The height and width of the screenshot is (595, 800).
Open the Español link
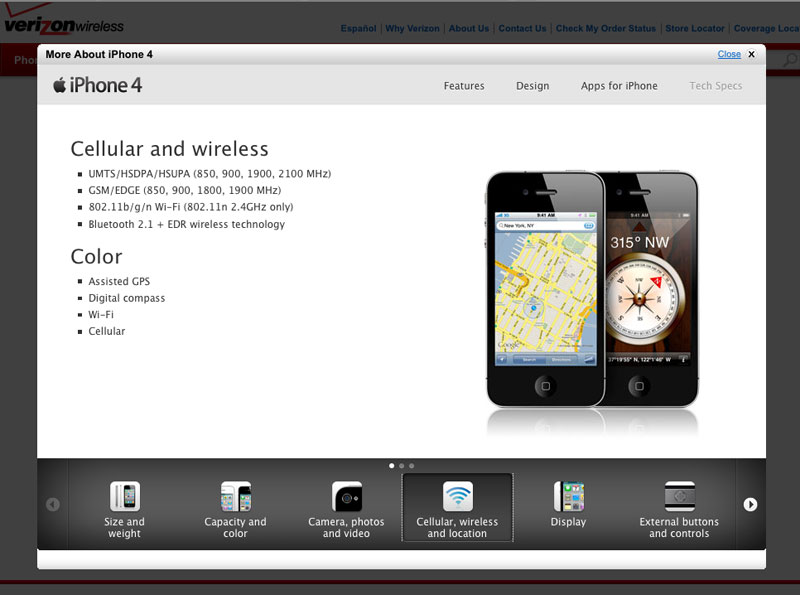359,29
